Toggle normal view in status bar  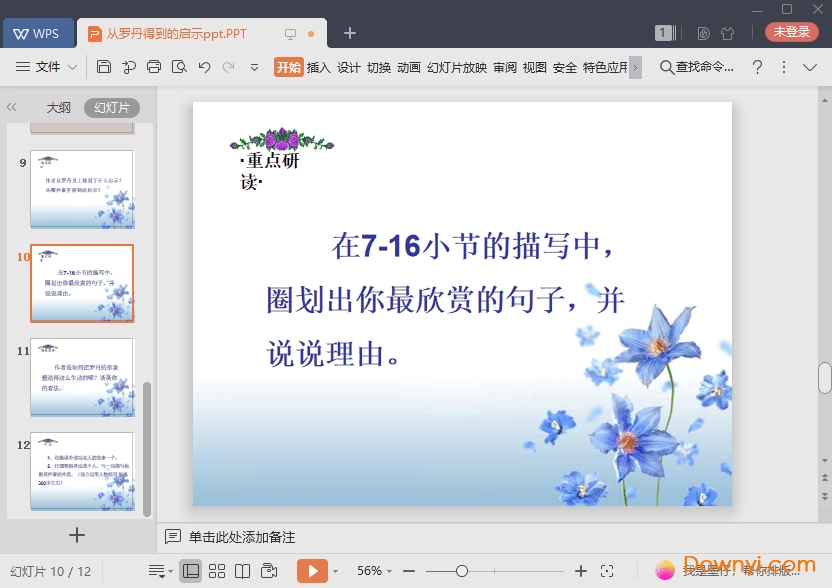click(x=191, y=570)
